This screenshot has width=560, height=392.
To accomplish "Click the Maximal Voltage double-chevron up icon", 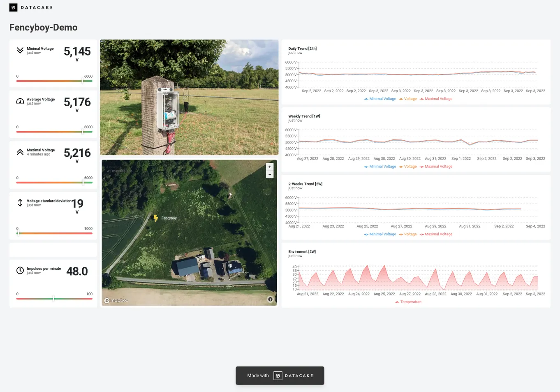I will pyautogui.click(x=20, y=152).
